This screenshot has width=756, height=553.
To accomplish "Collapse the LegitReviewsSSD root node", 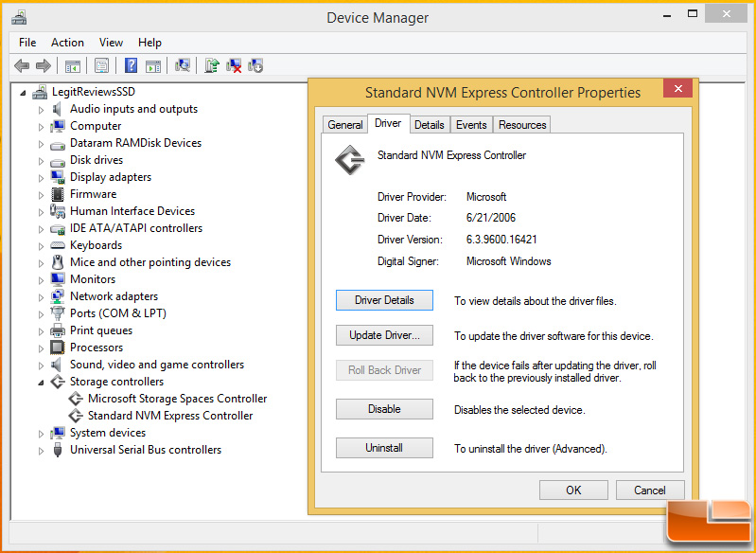I will (x=22, y=93).
